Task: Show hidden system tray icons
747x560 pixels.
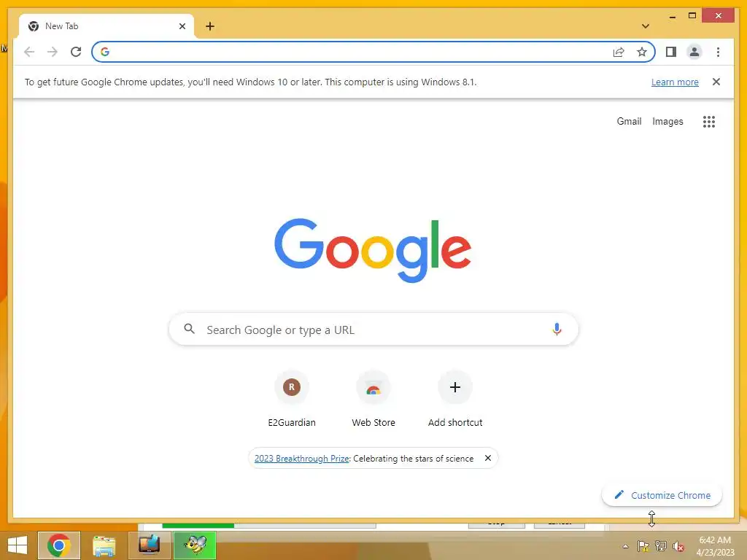Action: click(625, 546)
